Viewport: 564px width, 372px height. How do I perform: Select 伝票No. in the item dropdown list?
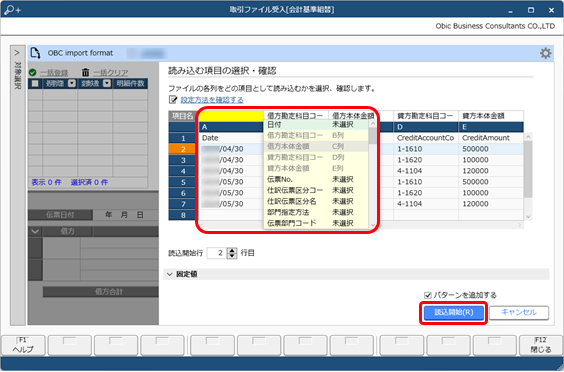click(x=317, y=180)
